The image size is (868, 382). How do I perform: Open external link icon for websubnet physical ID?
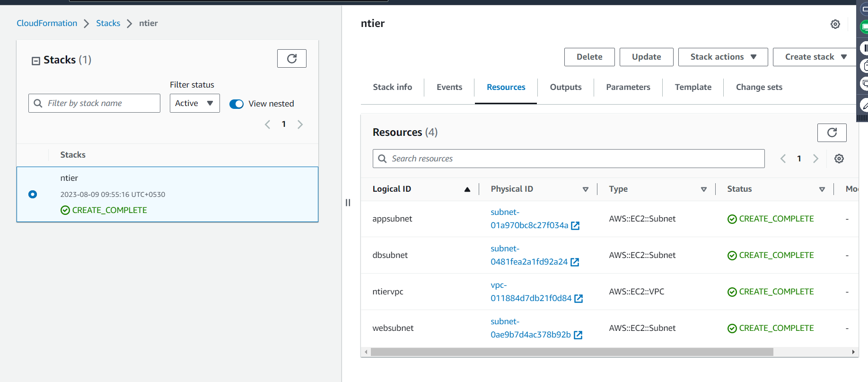pyautogui.click(x=578, y=335)
